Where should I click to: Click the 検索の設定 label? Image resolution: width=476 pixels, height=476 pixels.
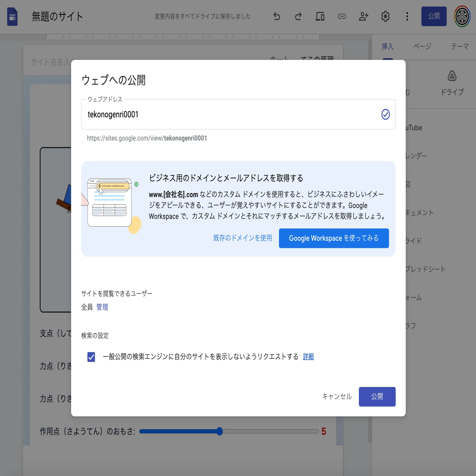95,336
